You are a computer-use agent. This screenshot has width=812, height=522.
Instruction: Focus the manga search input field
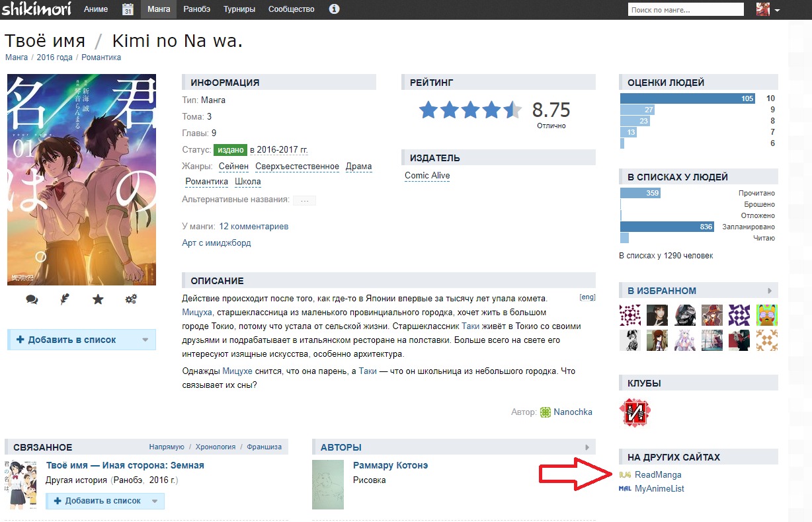pyautogui.click(x=685, y=10)
